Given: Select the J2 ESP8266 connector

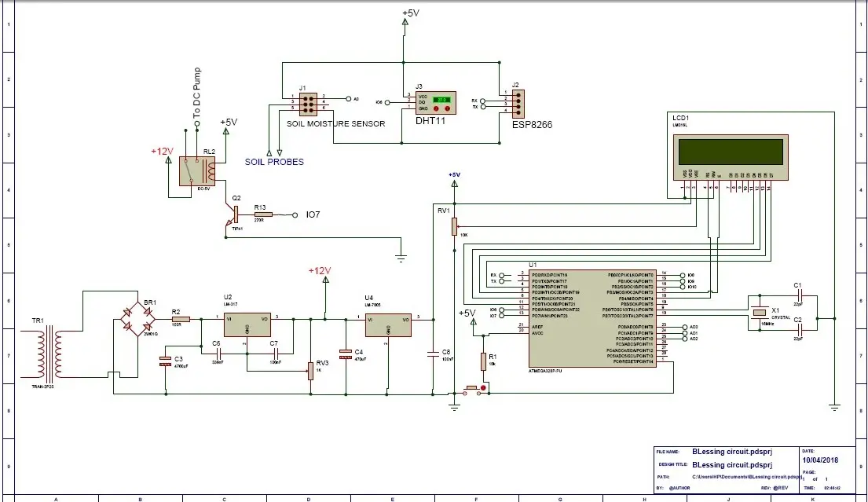Looking at the screenshot, I should [518, 104].
